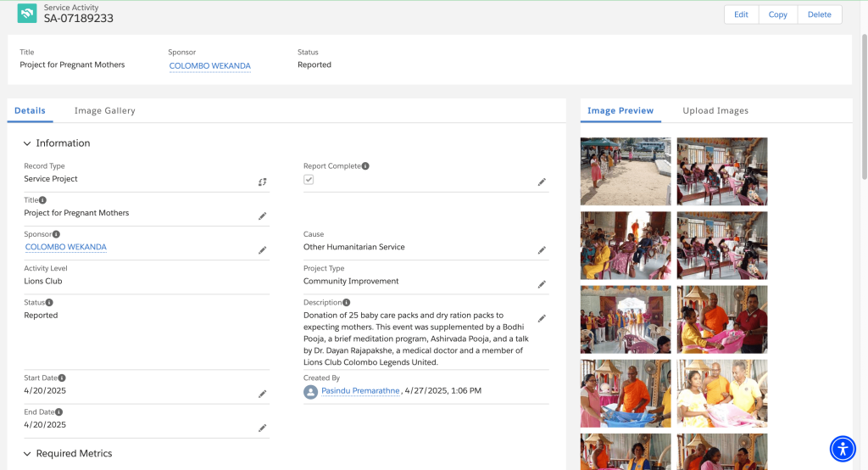Open the beach gathering photo thumbnail
Viewport: 868px width, 470px height.
click(626, 171)
